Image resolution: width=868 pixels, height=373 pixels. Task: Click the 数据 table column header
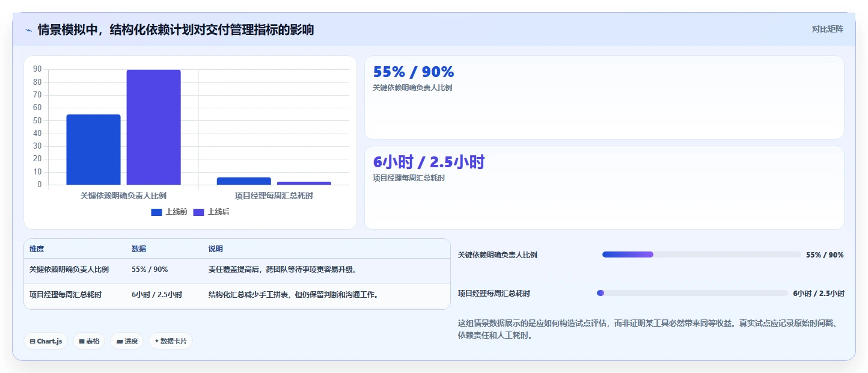point(139,249)
